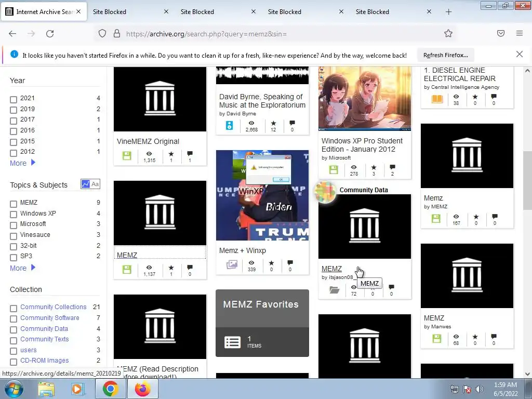Select the Internet Archive Search tab

[x=44, y=12]
